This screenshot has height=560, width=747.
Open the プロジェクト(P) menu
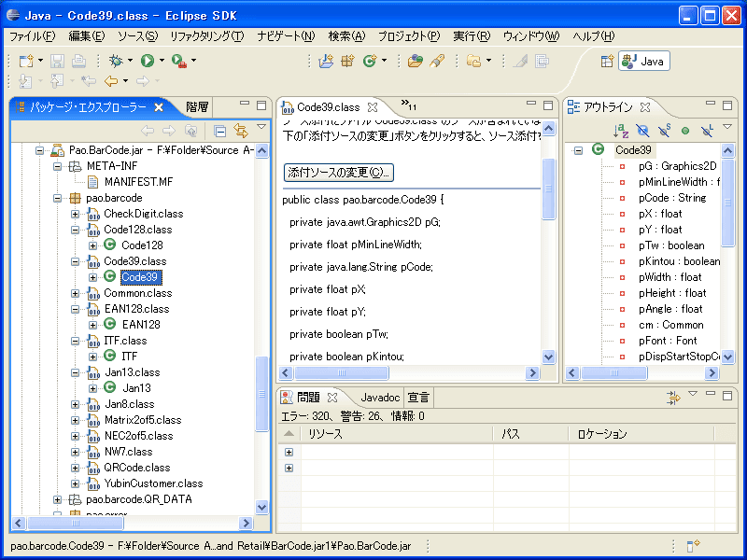point(409,36)
